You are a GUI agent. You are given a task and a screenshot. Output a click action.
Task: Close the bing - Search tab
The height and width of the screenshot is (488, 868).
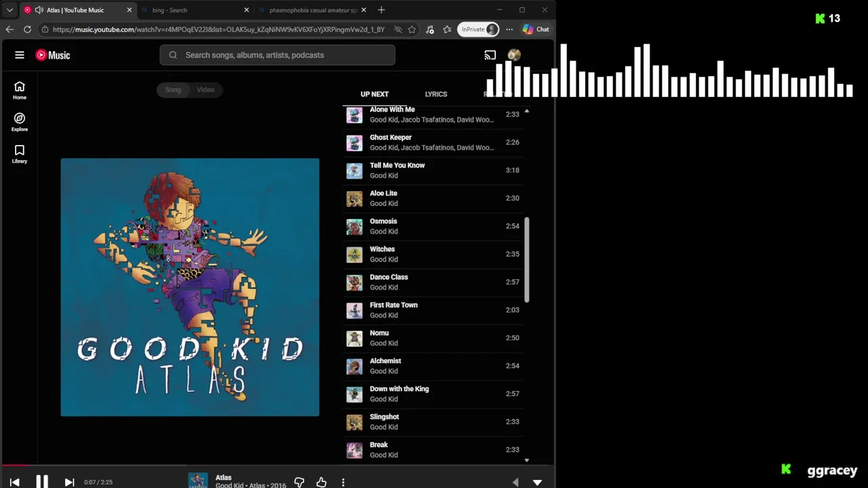tap(246, 10)
